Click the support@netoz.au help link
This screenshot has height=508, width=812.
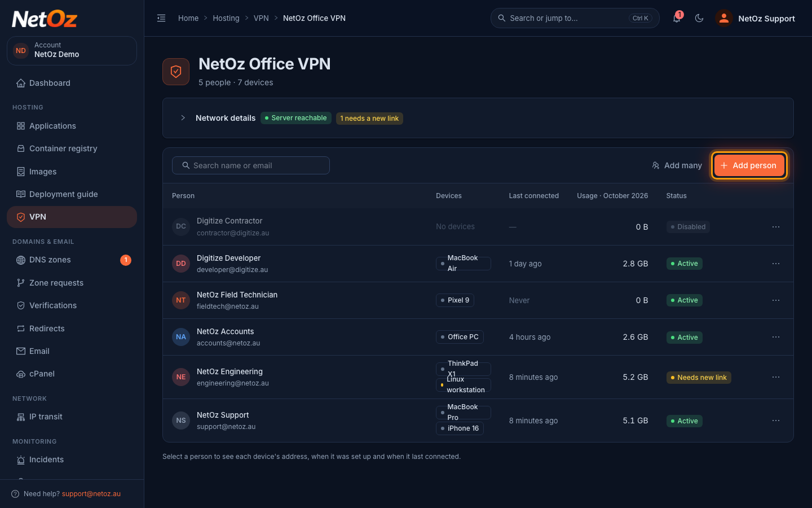91,494
